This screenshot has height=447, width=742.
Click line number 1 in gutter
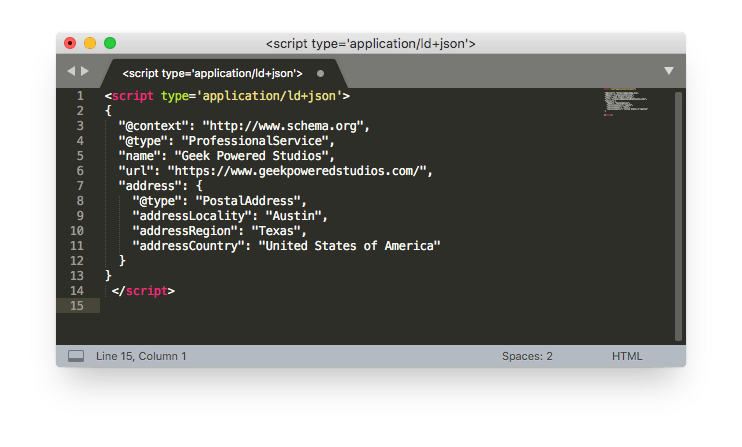tap(80, 96)
